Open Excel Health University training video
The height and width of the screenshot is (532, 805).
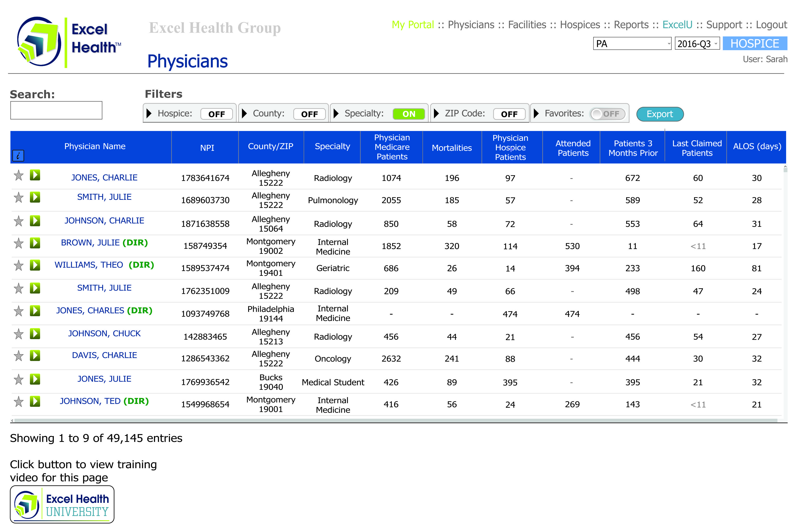pyautogui.click(x=62, y=504)
